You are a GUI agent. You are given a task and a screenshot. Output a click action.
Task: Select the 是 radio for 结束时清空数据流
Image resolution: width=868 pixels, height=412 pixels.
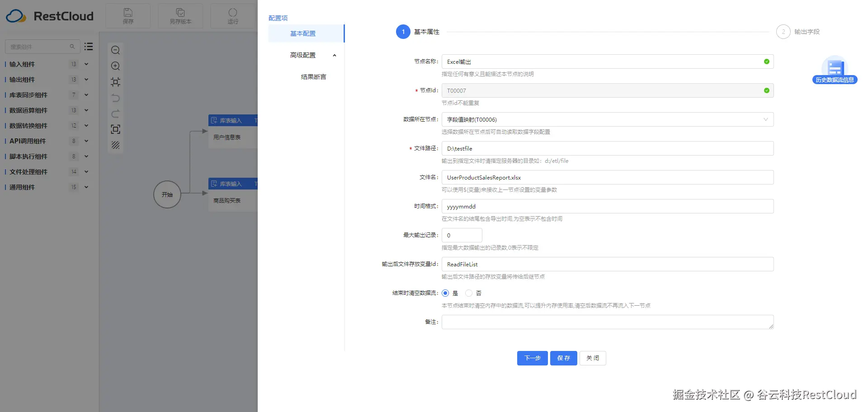click(x=445, y=293)
